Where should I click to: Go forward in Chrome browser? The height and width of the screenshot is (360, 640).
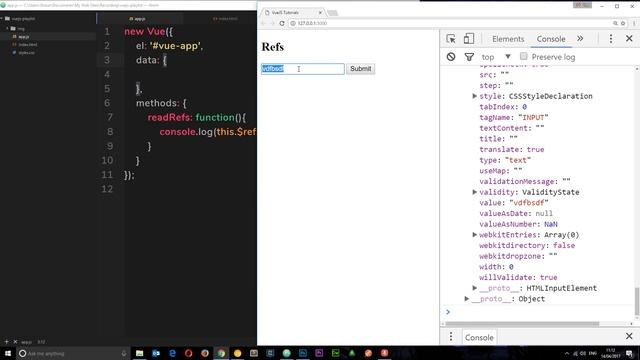pos(272,23)
